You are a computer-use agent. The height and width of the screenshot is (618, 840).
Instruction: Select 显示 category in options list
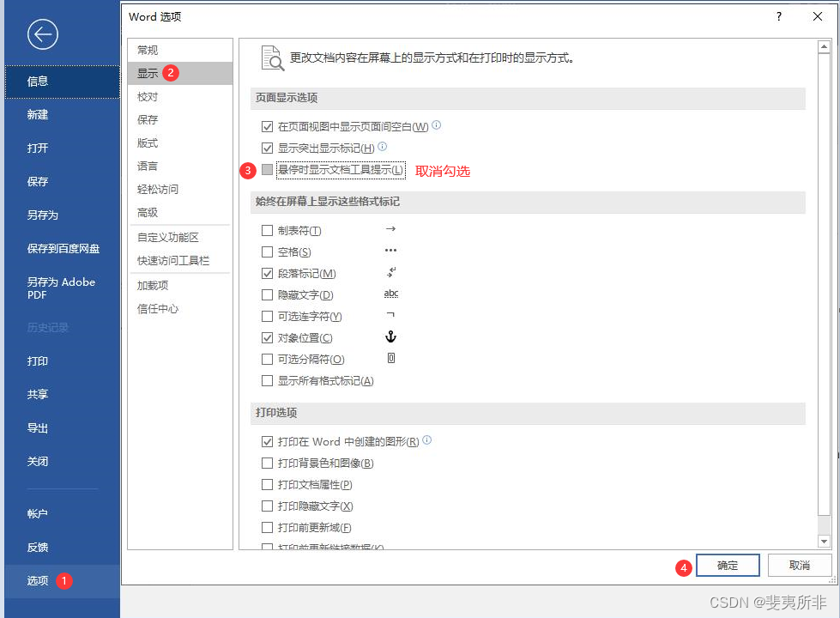coord(180,74)
